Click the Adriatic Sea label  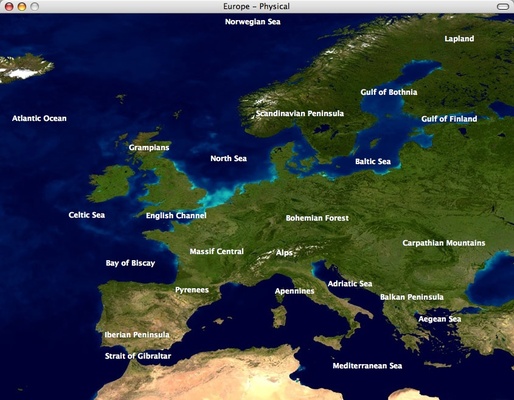point(350,284)
